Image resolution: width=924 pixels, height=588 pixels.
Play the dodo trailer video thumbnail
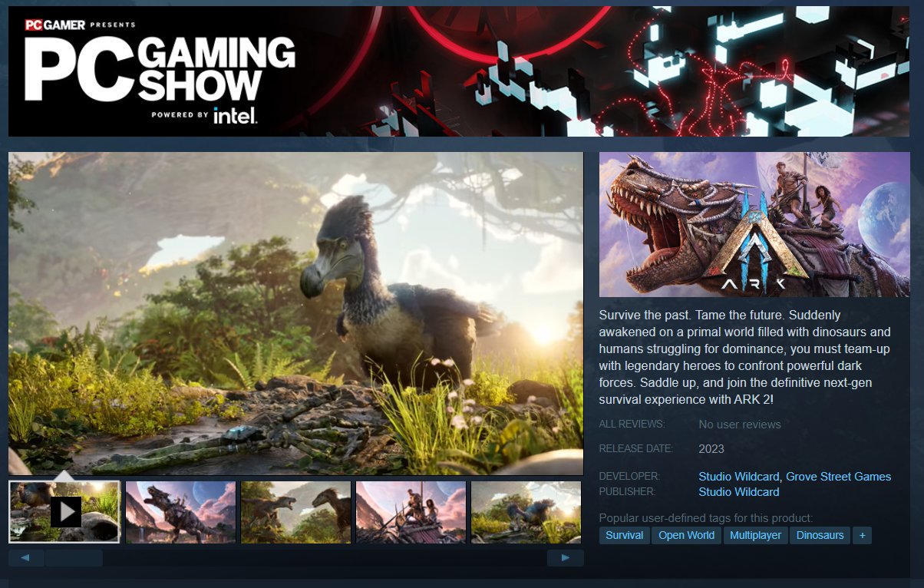pos(64,512)
